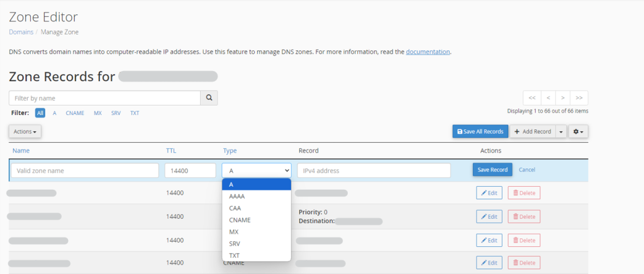Go to the next page of records

(563, 98)
